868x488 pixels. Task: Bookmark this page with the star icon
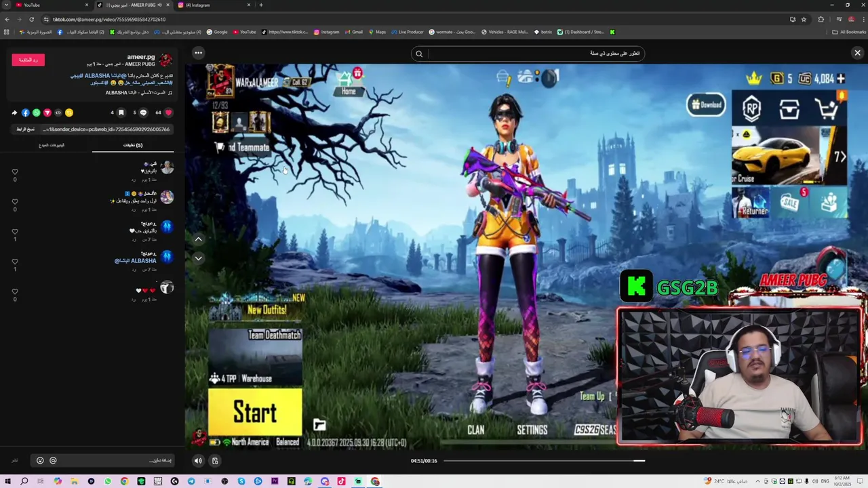click(804, 19)
